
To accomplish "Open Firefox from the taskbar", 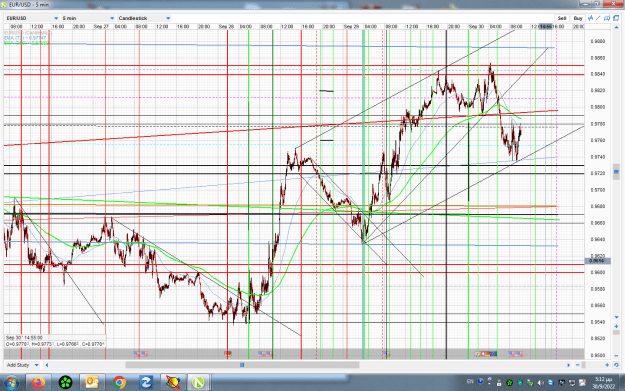I will [x=39, y=383].
